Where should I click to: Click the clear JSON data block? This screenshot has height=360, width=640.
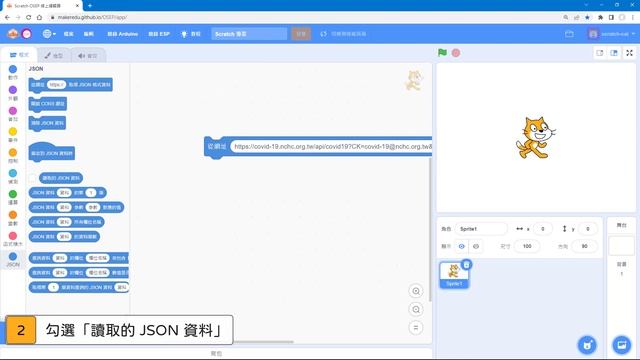[47, 123]
